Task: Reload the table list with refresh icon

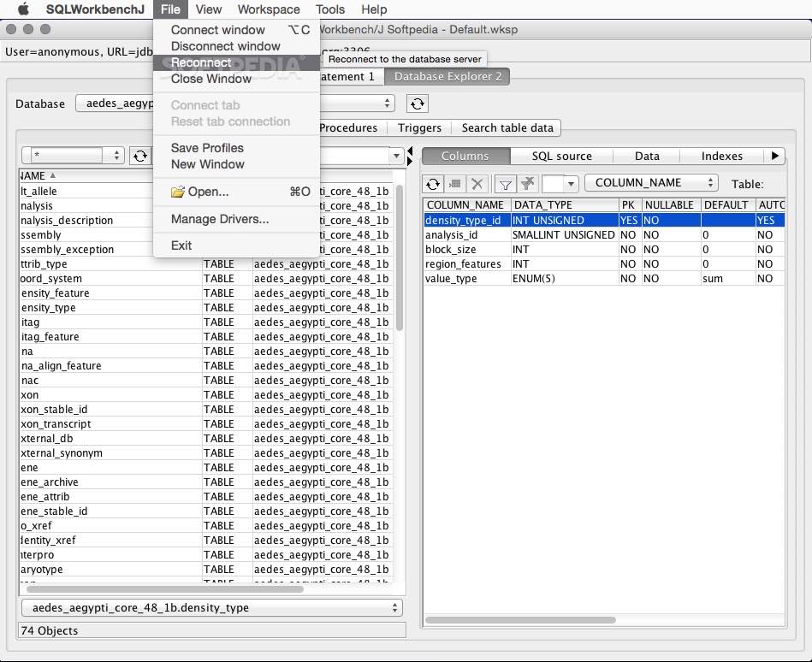Action: coord(139,156)
